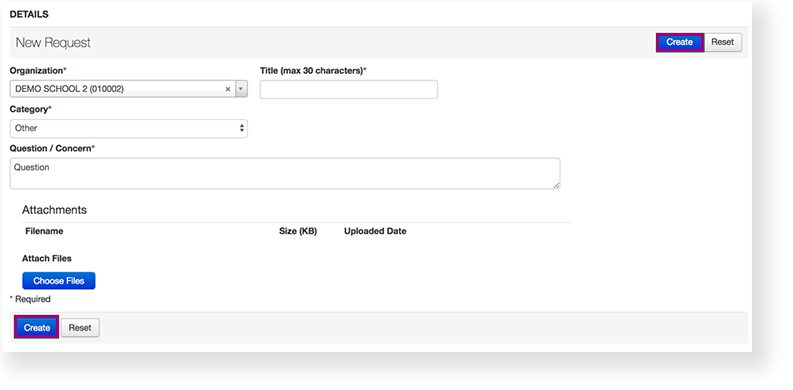Click the Question / Concern field label
Screen dimensions: 793x390
tap(52, 149)
